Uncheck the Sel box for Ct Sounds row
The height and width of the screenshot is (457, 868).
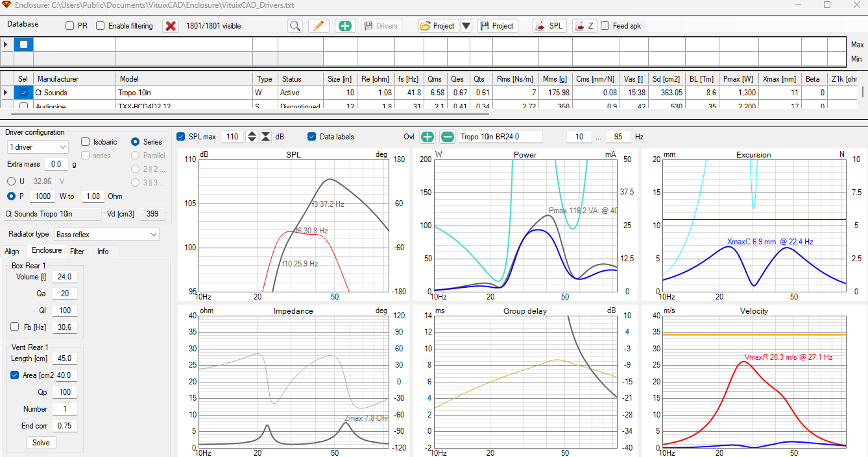pyautogui.click(x=23, y=93)
